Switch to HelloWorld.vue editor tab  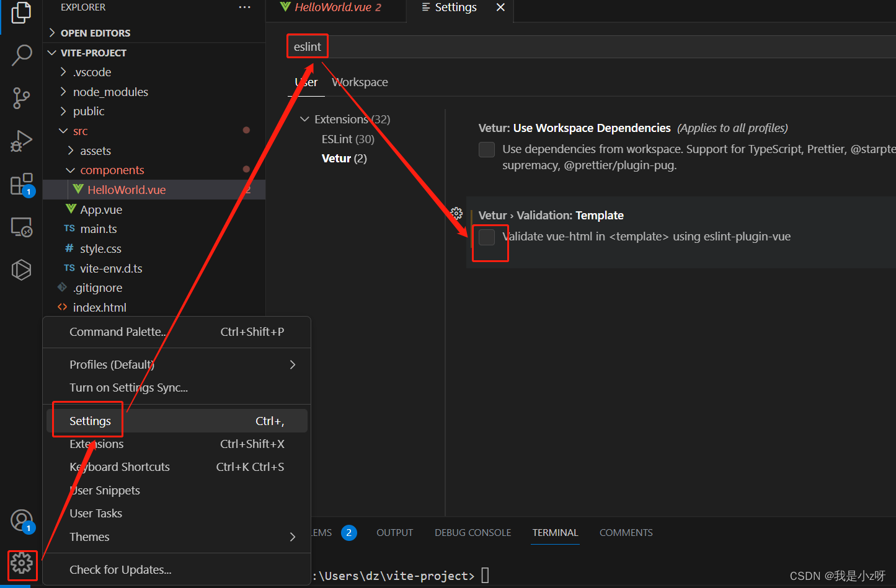335,7
